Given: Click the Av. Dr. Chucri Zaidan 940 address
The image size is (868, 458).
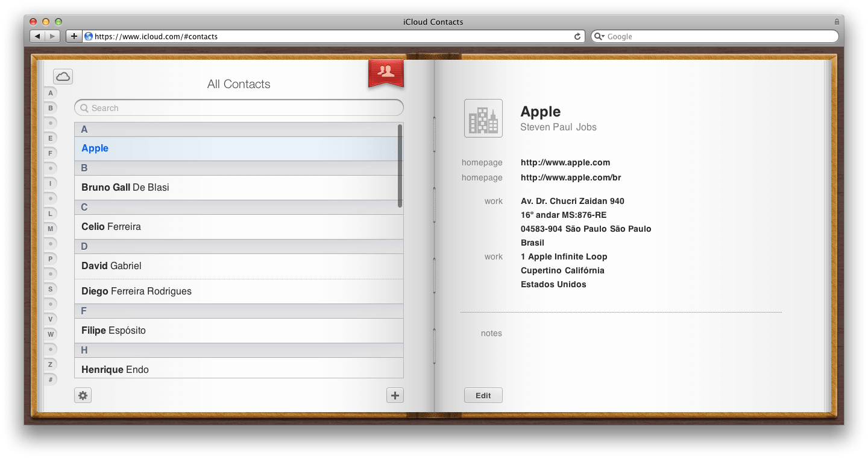Looking at the screenshot, I should (x=573, y=201).
